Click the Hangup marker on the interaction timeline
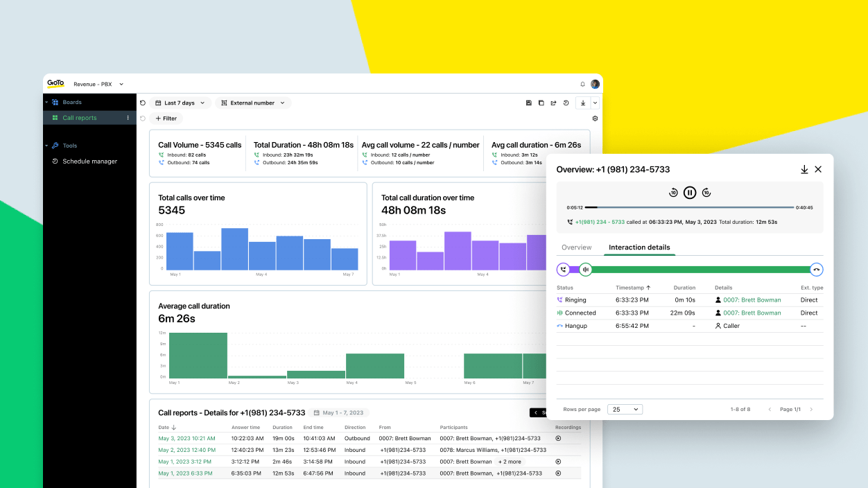 [817, 269]
